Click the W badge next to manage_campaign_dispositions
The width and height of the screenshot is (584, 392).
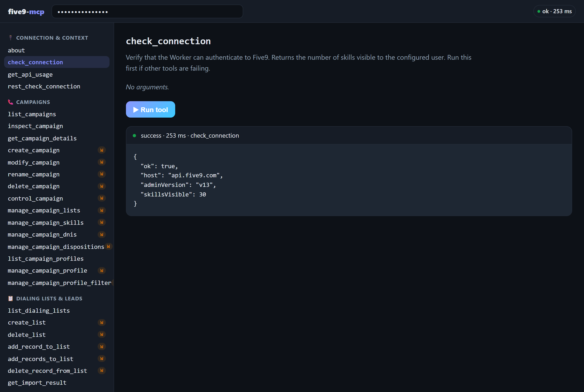[108, 247]
